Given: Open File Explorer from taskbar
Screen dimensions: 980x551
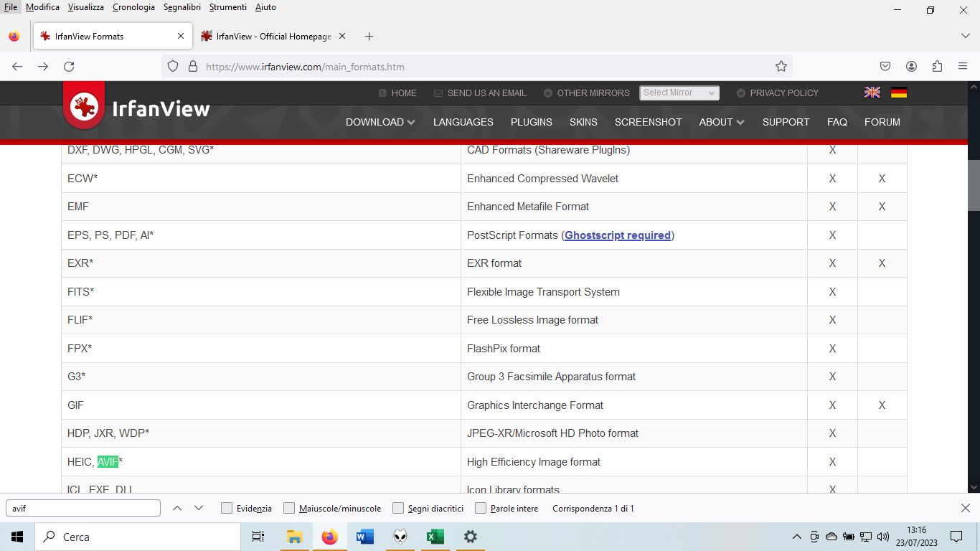Looking at the screenshot, I should click(294, 537).
